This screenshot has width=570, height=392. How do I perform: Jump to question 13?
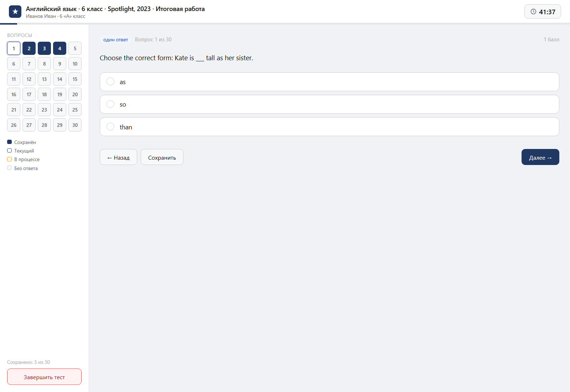(44, 79)
